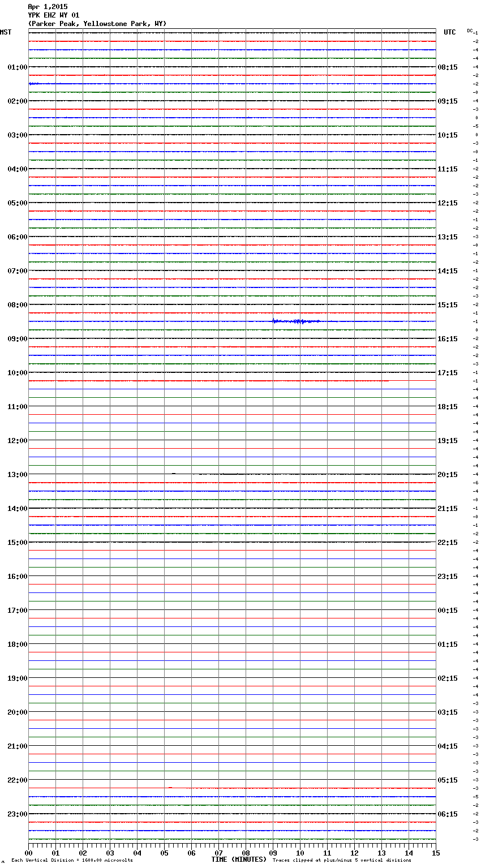The width and height of the screenshot is (481, 868).
Task: Click the "04:00" MST time label
Action: [x=18, y=169]
